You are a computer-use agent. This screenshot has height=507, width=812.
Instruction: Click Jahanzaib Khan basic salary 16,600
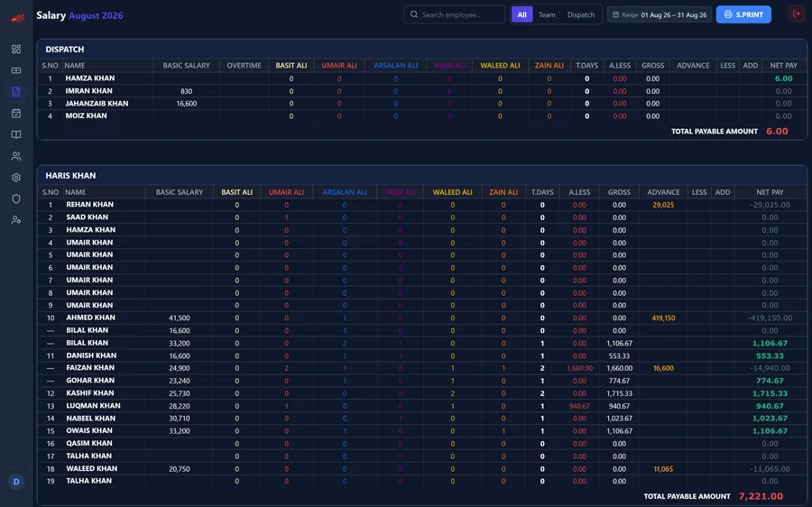pos(187,103)
